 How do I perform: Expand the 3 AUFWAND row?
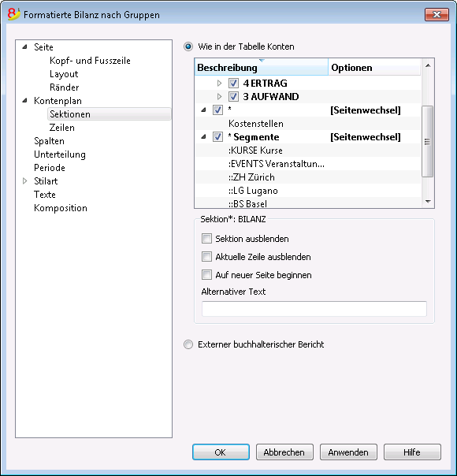click(219, 96)
